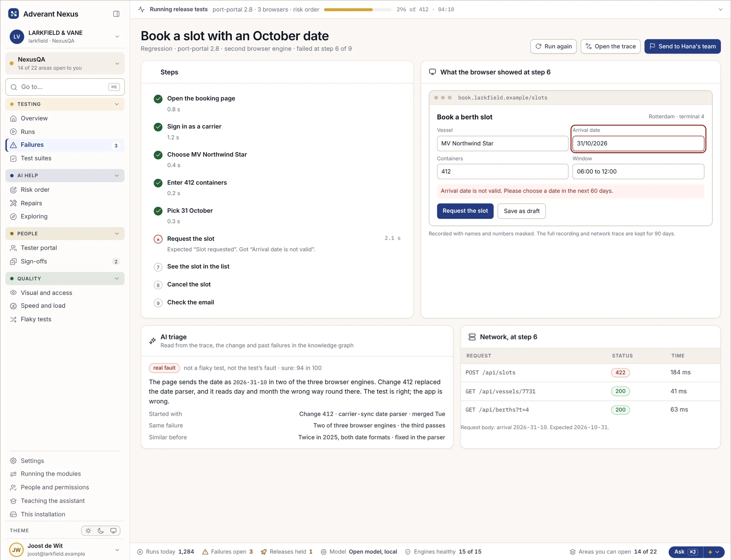Collapse the sidebar panel icon
Screen dimensions: 731x560
[x=116, y=14]
